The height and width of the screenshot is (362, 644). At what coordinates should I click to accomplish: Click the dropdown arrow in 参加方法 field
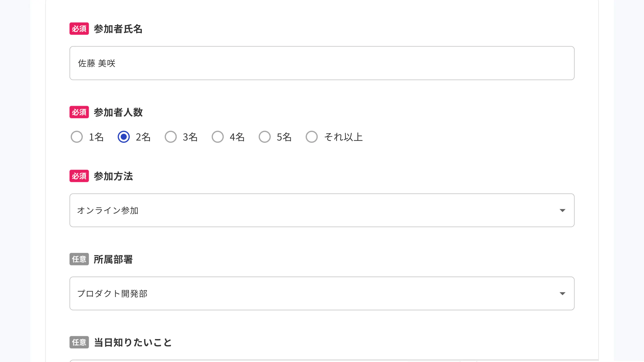tap(562, 210)
